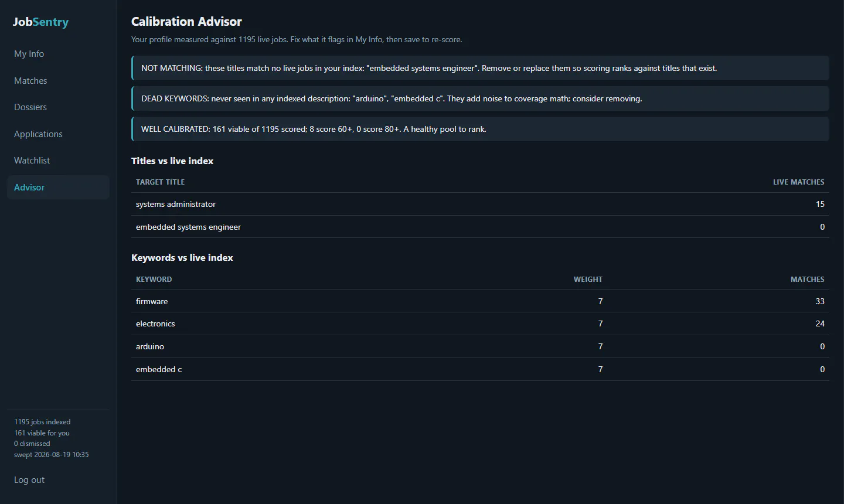This screenshot has height=504, width=844.
Task: Click the weight value for electronics
Action: click(x=600, y=323)
